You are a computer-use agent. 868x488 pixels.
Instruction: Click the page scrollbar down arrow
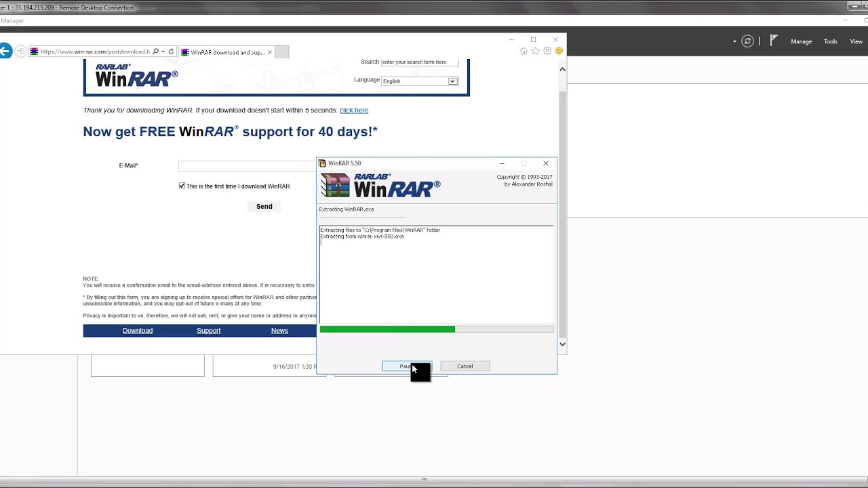pos(562,344)
